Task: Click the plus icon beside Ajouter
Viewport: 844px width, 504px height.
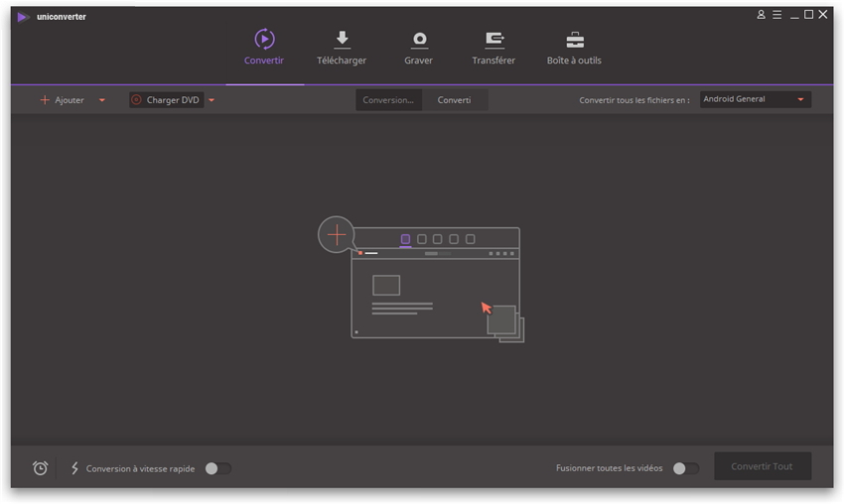Action: (x=45, y=100)
